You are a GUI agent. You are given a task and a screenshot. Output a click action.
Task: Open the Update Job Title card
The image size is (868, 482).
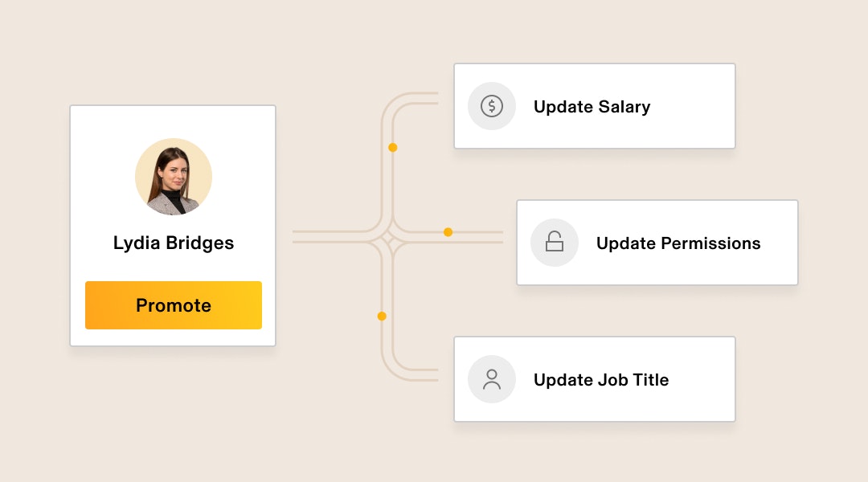tap(595, 379)
